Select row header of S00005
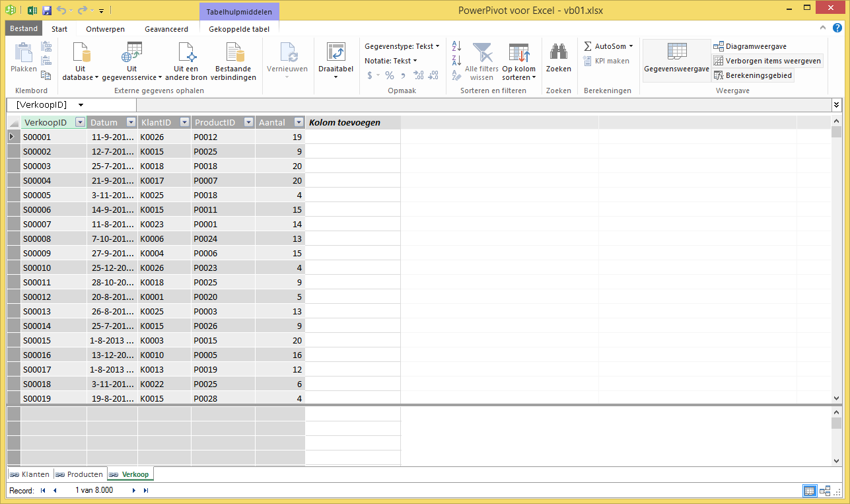 point(13,195)
